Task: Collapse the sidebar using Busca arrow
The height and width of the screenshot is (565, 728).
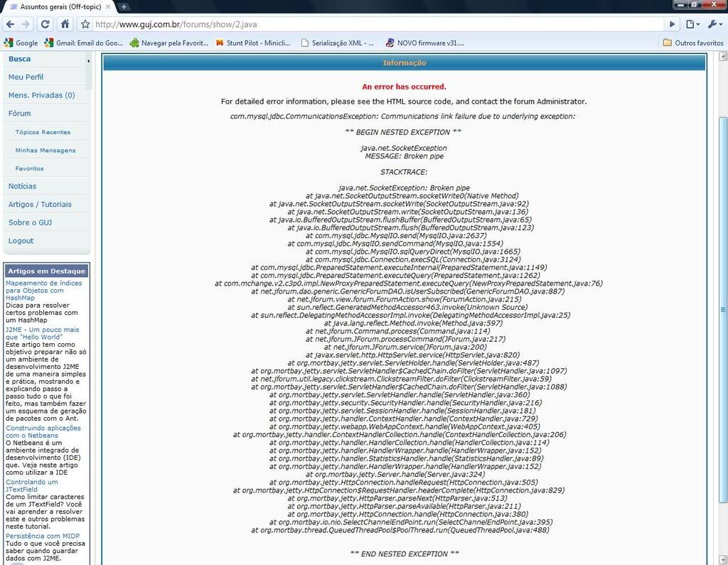Action: click(x=88, y=61)
